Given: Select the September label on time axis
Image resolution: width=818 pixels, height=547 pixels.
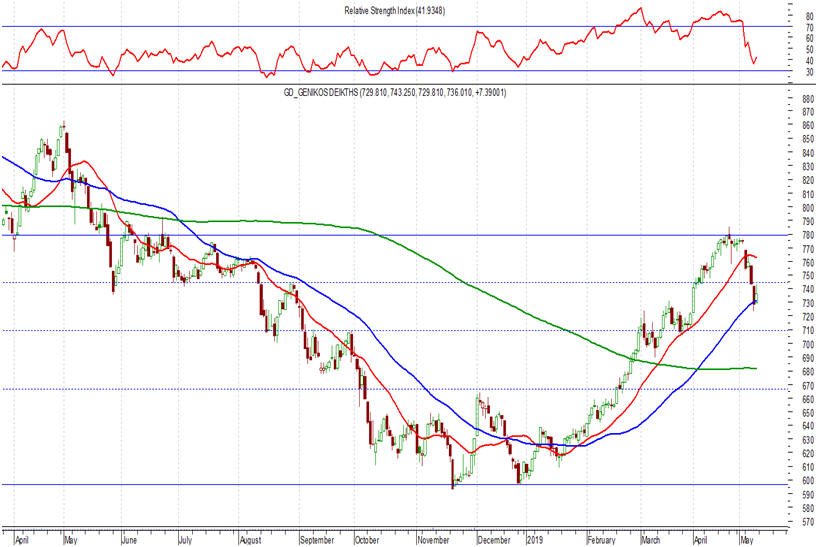Looking at the screenshot, I should [x=316, y=540].
